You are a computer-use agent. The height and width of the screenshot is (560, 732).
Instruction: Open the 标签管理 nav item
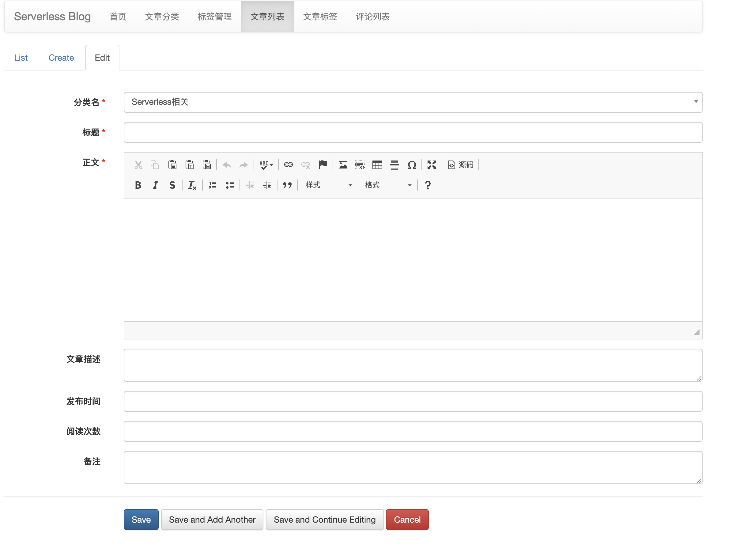click(215, 16)
